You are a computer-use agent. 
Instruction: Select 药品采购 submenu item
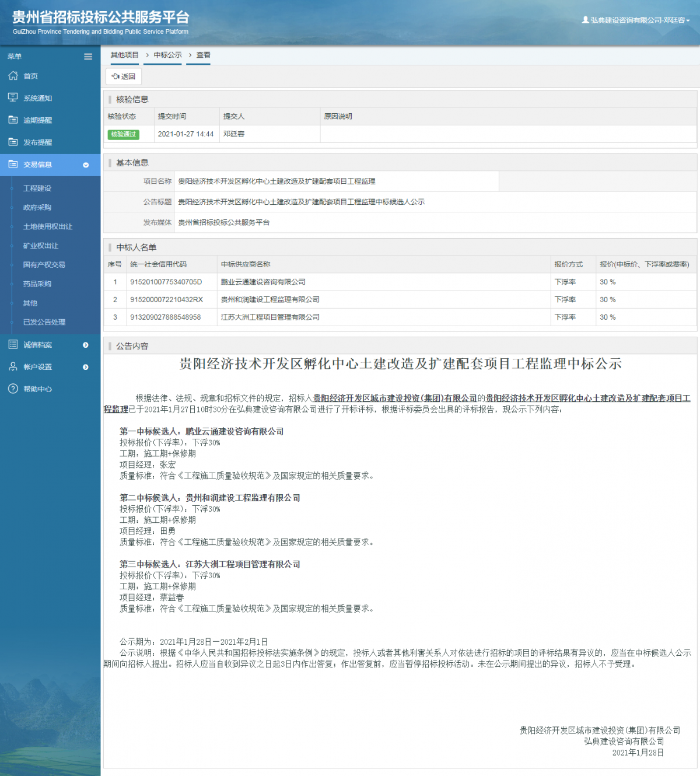(37, 284)
